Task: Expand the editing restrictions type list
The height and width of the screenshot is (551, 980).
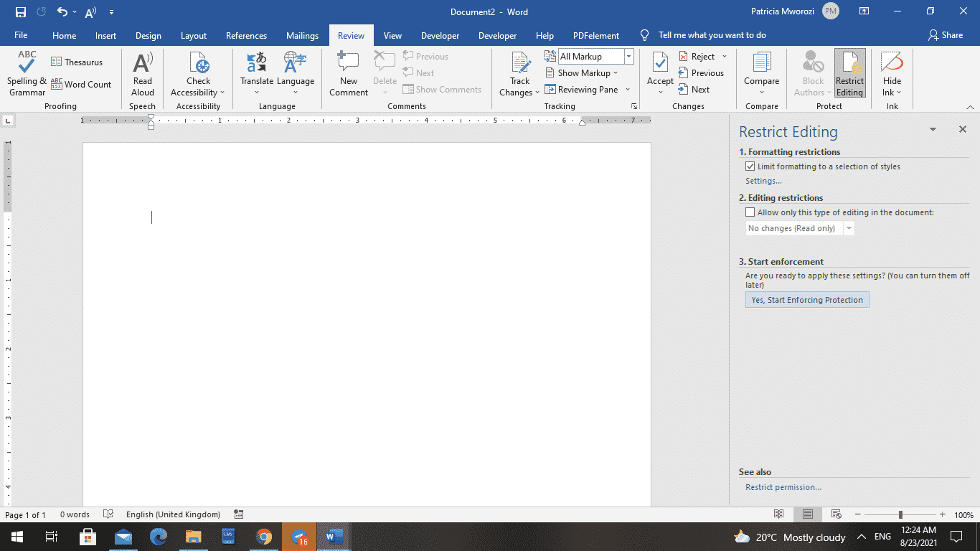Action: pyautogui.click(x=849, y=227)
